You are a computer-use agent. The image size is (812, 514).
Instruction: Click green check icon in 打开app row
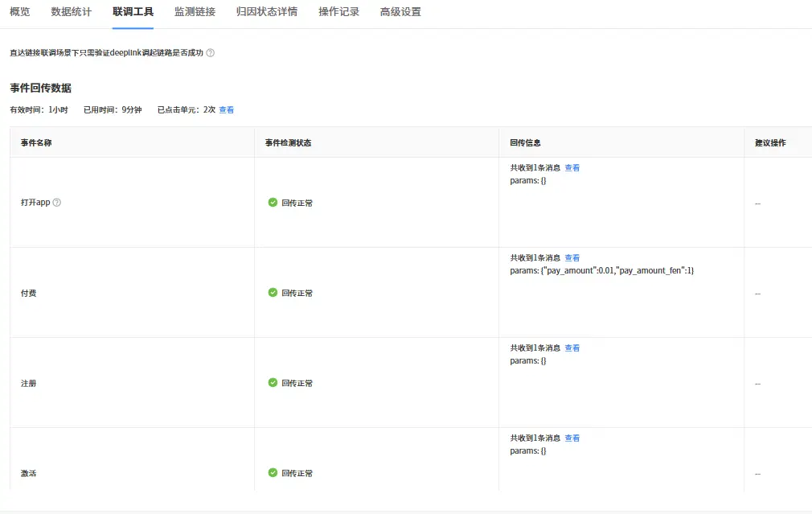(x=273, y=203)
